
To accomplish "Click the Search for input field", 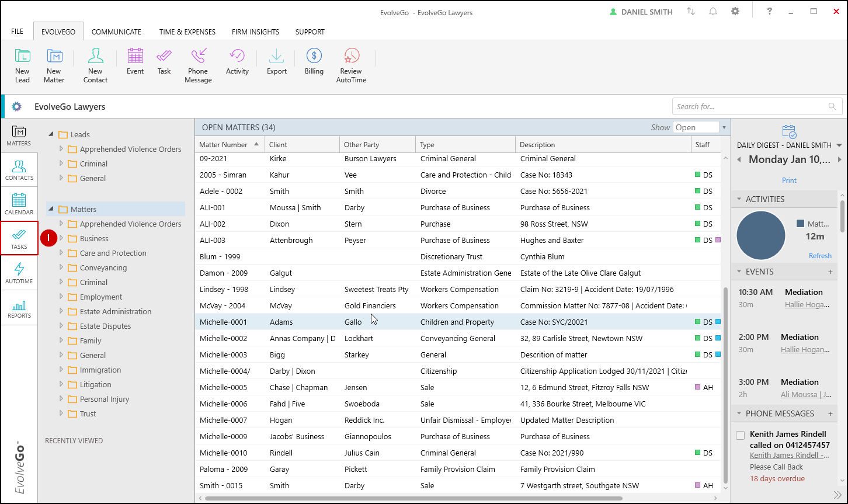I will point(750,106).
